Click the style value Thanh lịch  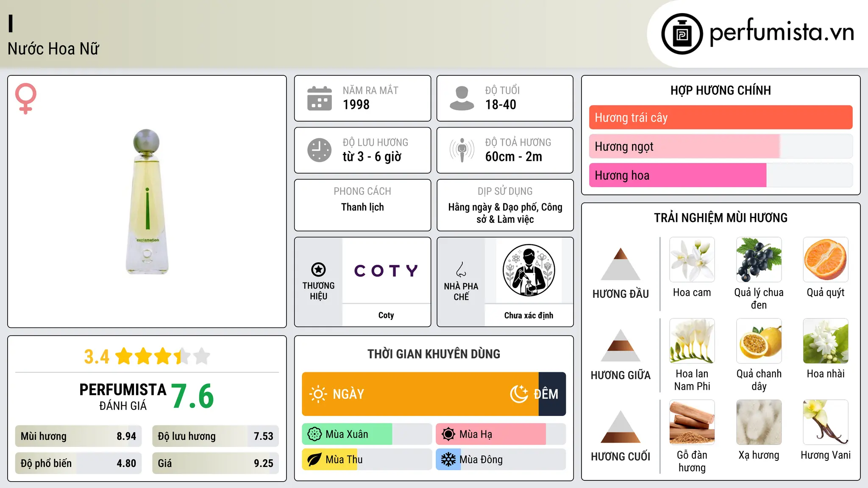[x=362, y=207]
